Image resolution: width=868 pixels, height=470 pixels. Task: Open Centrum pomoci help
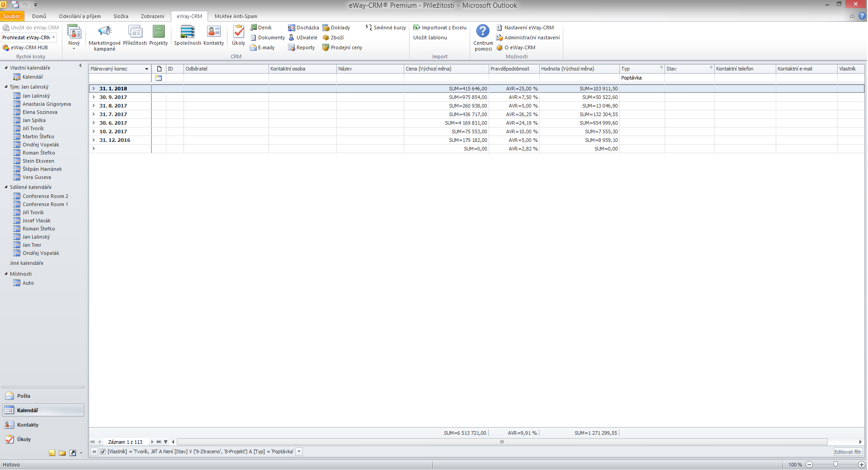coord(483,38)
